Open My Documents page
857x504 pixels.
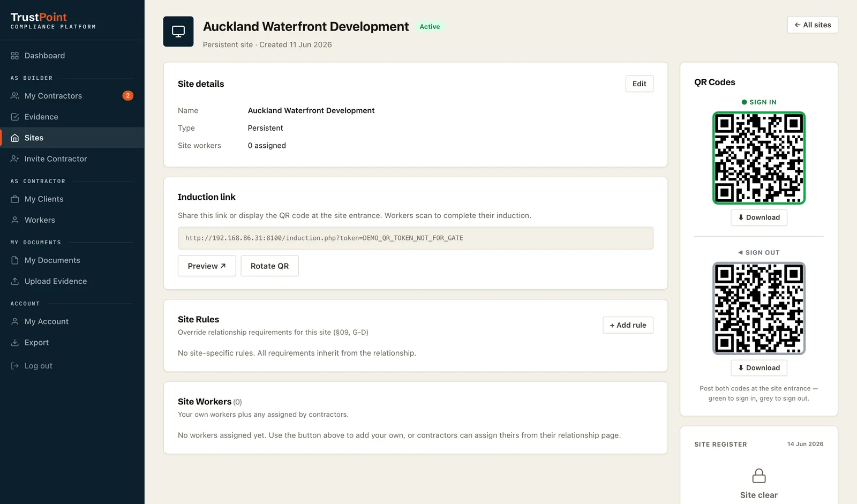72,260
